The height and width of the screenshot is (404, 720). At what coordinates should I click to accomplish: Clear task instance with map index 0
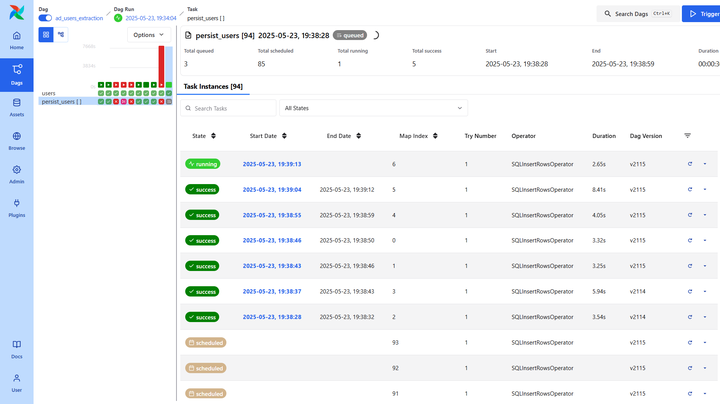[690, 241]
